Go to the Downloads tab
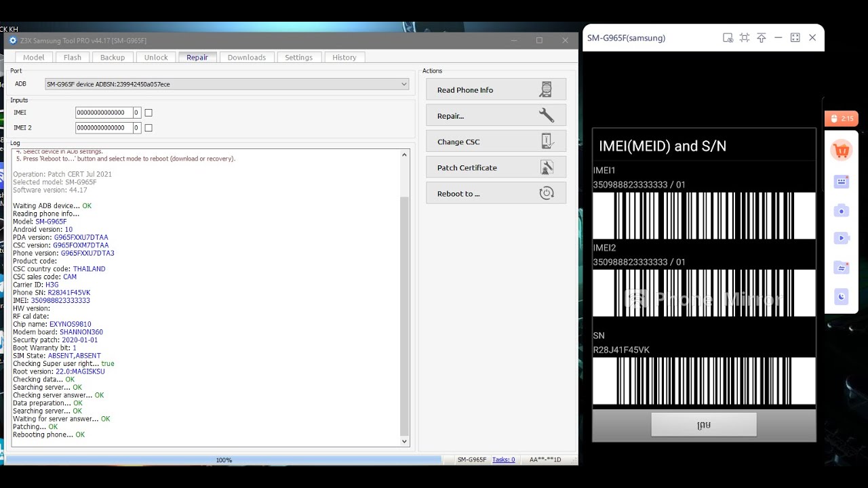This screenshot has height=488, width=868. tap(247, 58)
